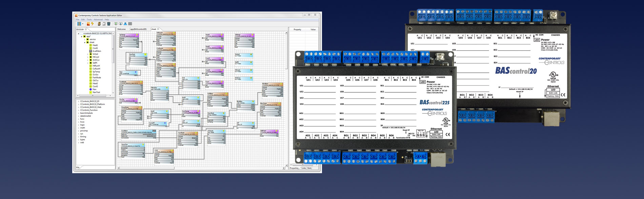The image size is (644, 199).
Task: Expand the Sched folder in tree
Action: 88,54
